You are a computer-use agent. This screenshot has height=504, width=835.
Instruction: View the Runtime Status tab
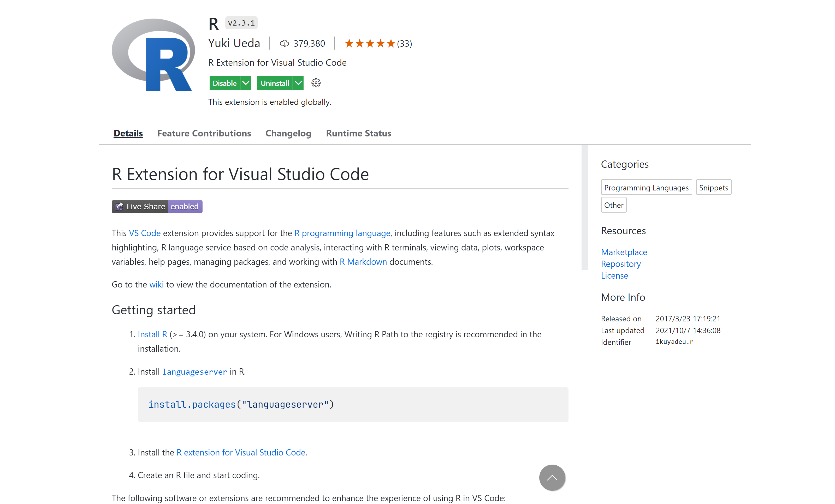359,133
